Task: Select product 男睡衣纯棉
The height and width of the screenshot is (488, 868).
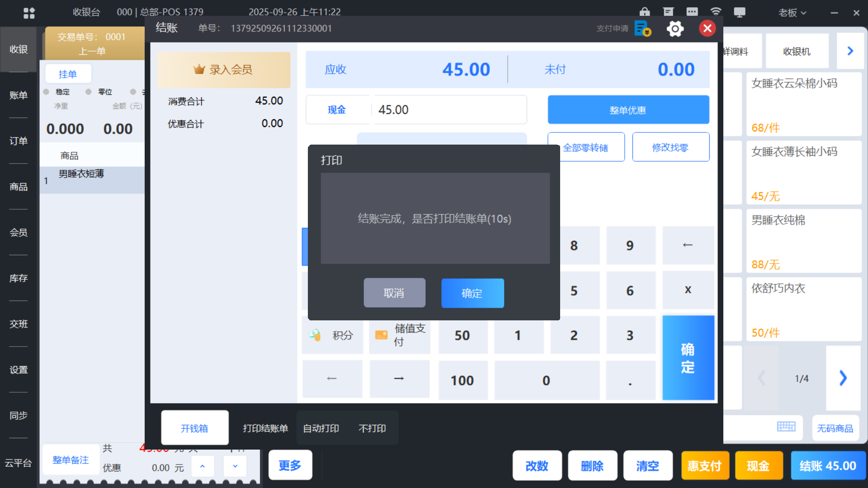Action: [x=804, y=241]
